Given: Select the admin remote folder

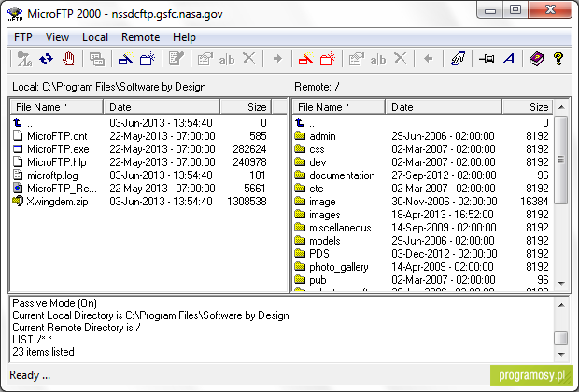Looking at the screenshot, I should click(x=316, y=136).
